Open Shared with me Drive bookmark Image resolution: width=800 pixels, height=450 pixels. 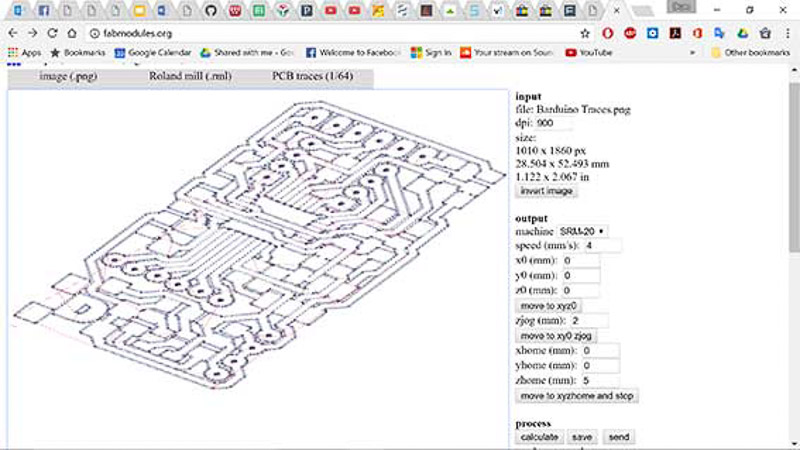point(247,53)
